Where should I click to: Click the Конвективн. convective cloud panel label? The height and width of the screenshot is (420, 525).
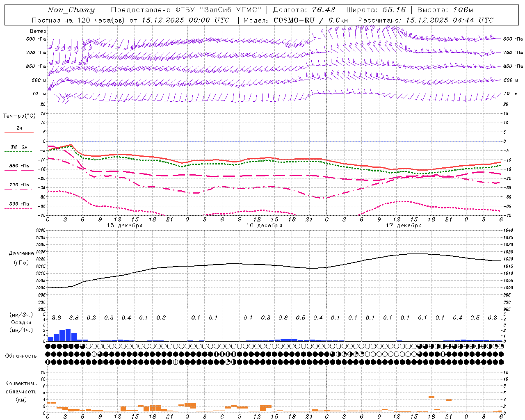point(21,383)
